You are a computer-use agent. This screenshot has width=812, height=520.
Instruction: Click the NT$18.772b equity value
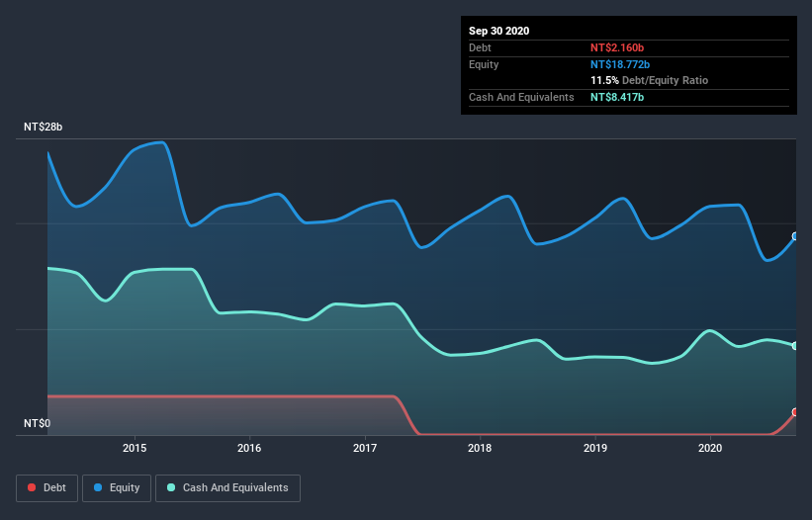[x=620, y=64]
